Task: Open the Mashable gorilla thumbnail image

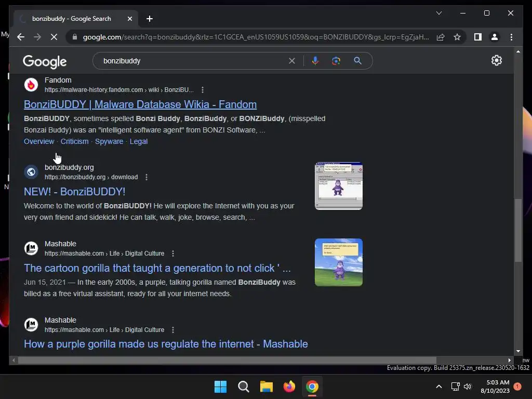Action: pos(339,262)
